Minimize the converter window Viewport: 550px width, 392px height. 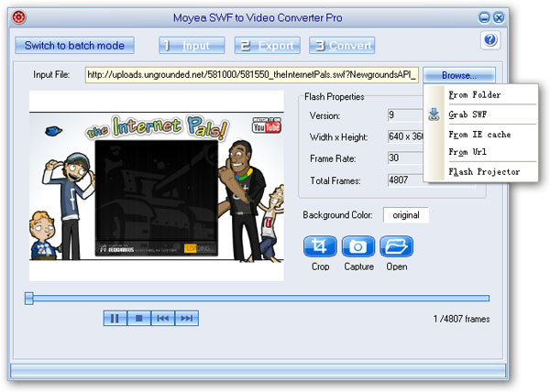(484, 17)
